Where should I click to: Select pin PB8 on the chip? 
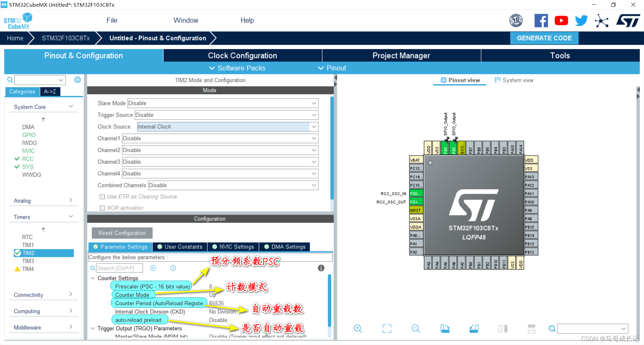tap(453, 148)
